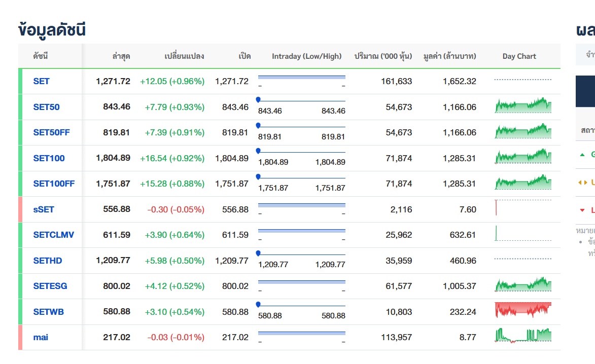Click the red SETWB day chart
This screenshot has height=364, width=595.
click(x=522, y=309)
